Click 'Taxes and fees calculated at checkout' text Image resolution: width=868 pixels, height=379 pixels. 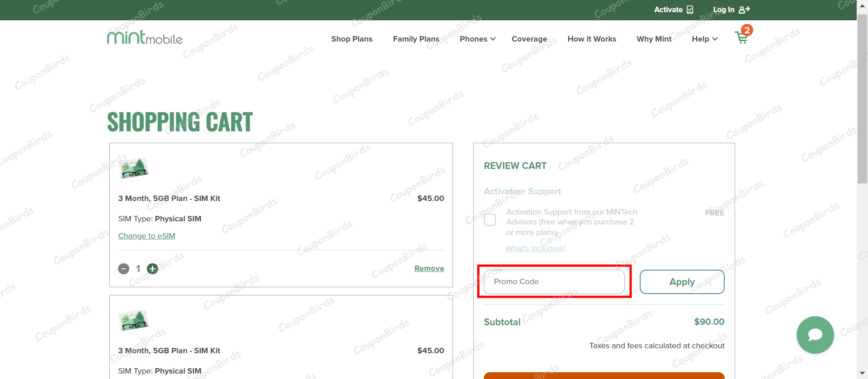[x=656, y=346]
